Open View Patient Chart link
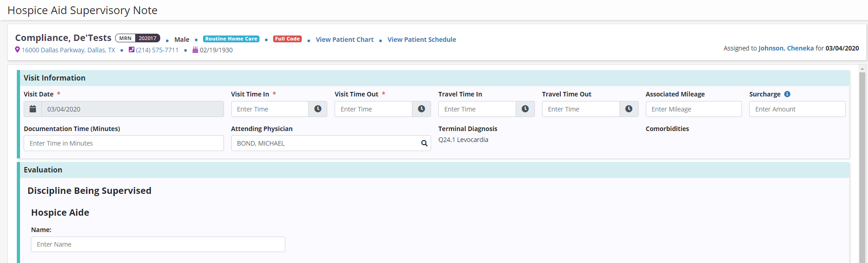Image resolution: width=868 pixels, height=263 pixels. pos(344,40)
